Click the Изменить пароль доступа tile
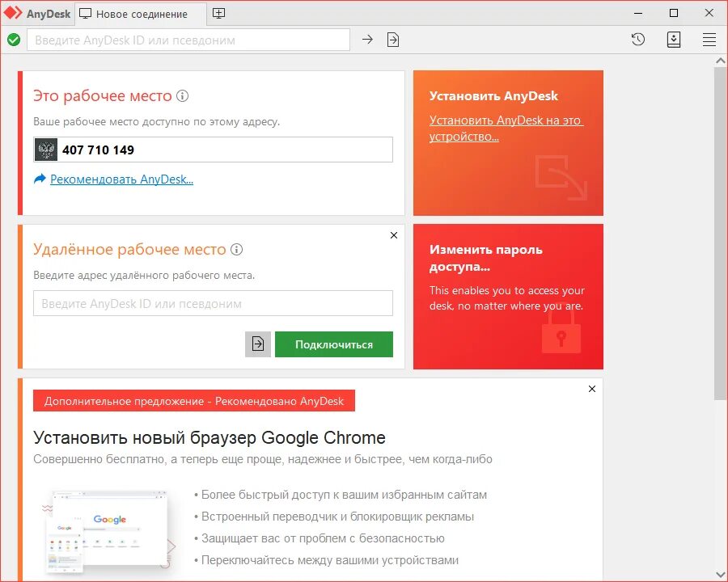 click(x=509, y=297)
